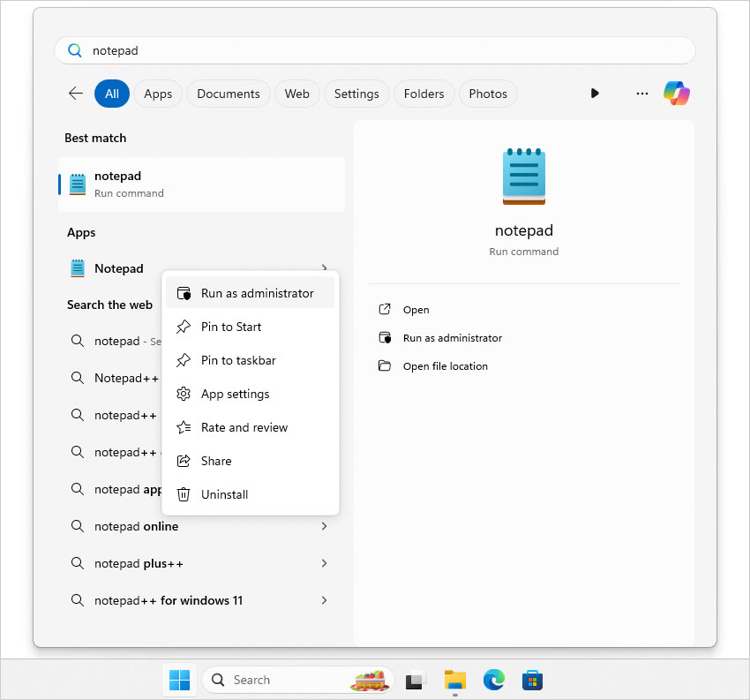Click the magnifier icon in search box
Screen dimensions: 750x700
click(x=75, y=50)
